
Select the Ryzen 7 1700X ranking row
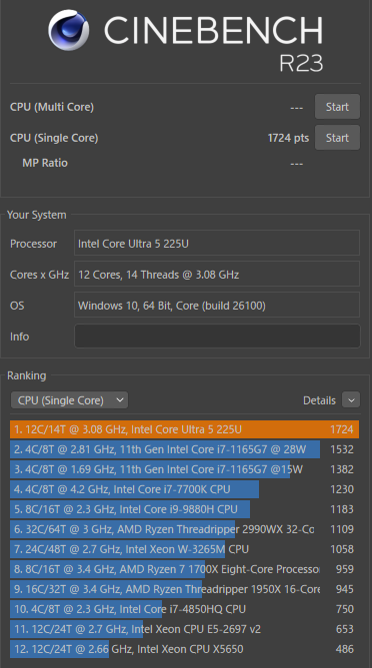coord(185,569)
